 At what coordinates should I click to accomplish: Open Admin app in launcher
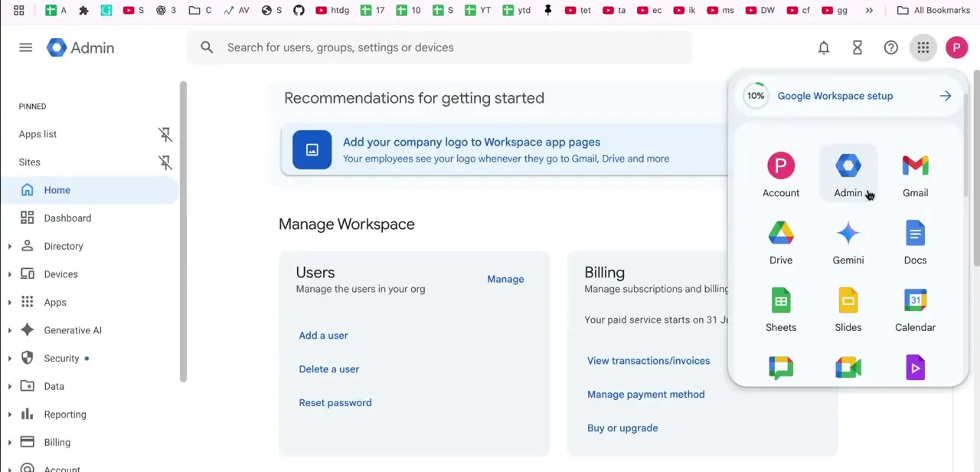pyautogui.click(x=848, y=175)
